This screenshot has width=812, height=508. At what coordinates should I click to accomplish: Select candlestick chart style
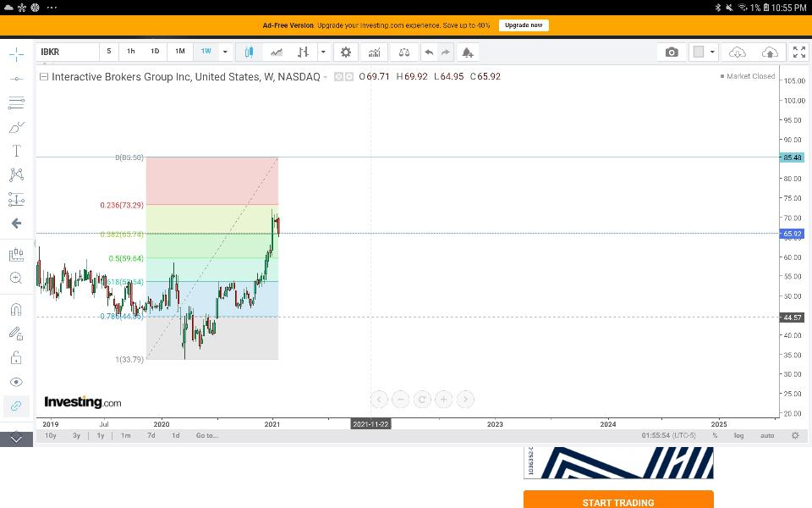249,52
